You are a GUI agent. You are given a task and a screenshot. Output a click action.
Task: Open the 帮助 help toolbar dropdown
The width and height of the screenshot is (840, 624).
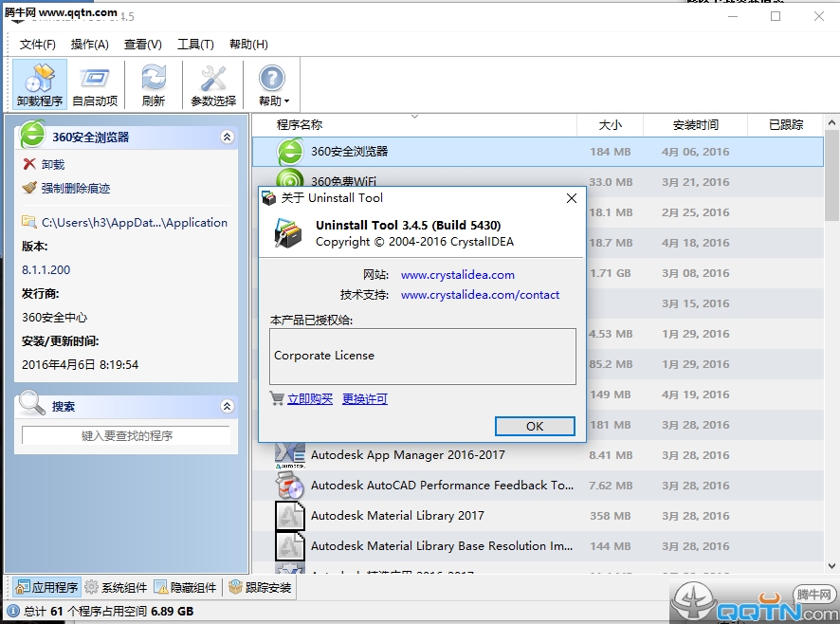pos(273,84)
